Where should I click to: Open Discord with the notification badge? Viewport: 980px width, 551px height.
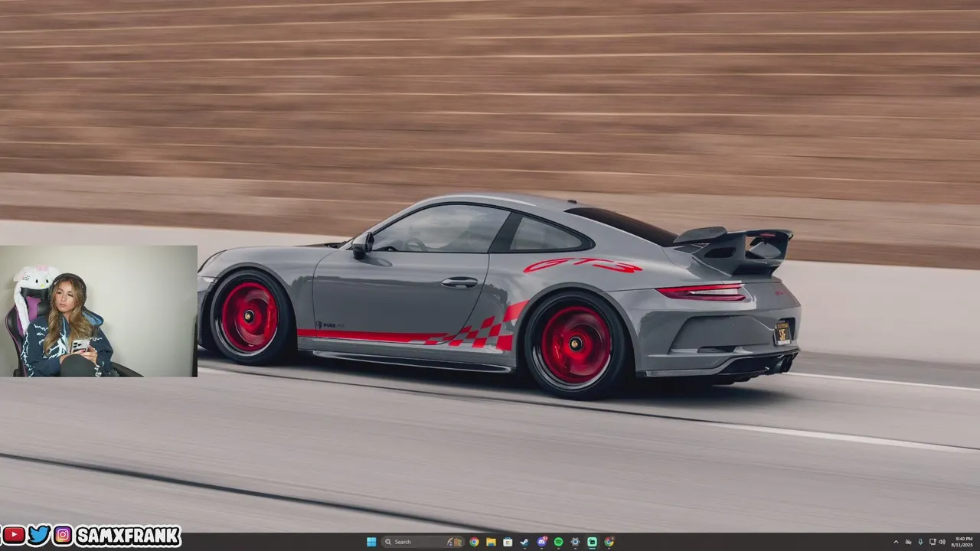[x=542, y=542]
